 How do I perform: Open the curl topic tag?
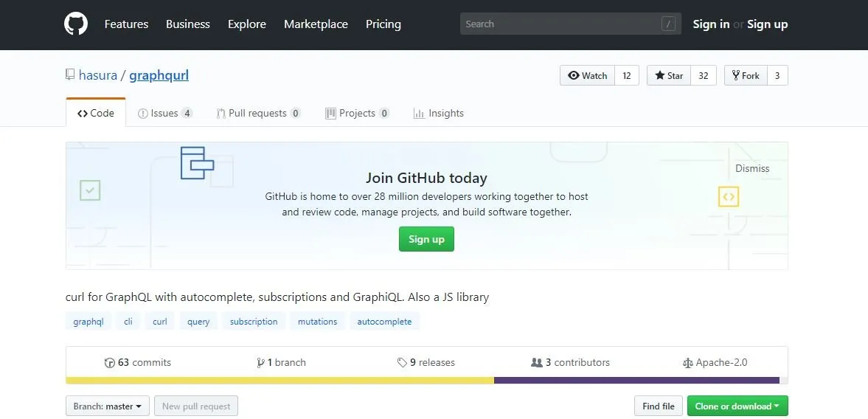pyautogui.click(x=160, y=321)
